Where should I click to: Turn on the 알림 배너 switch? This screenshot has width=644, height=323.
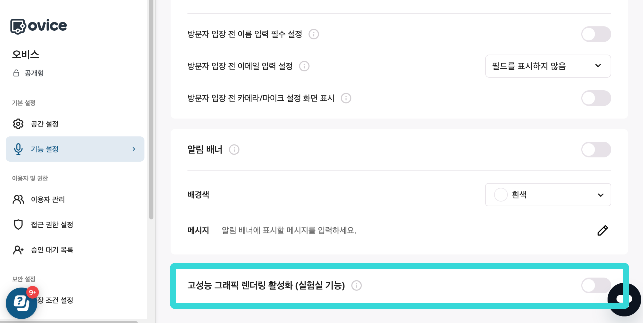596,149
